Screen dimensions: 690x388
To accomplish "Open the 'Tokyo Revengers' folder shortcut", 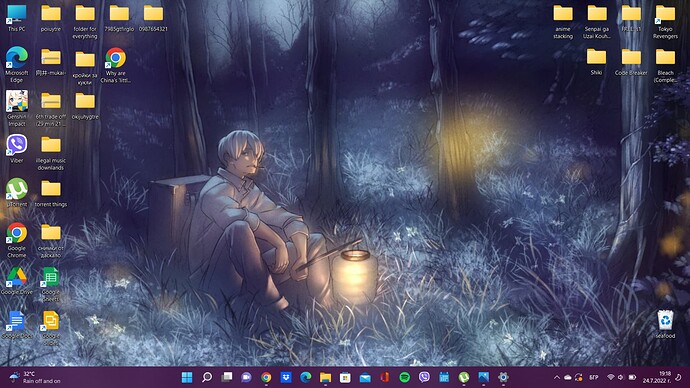I will (665, 22).
